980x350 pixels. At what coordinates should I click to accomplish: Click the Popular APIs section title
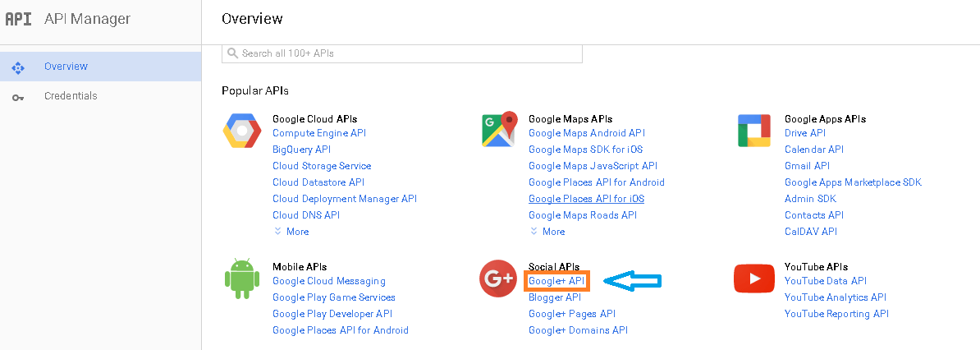click(x=255, y=91)
